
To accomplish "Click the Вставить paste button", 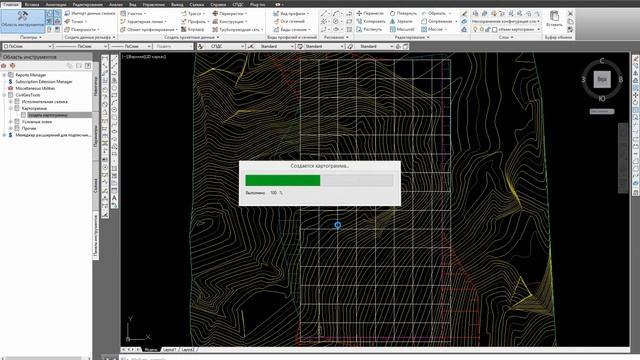I will [554, 19].
